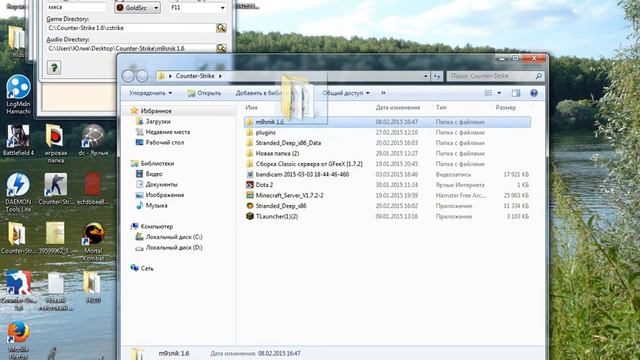Open the Музыка library
Image resolution: width=640 pixels, height=360 pixels.
[x=151, y=205]
